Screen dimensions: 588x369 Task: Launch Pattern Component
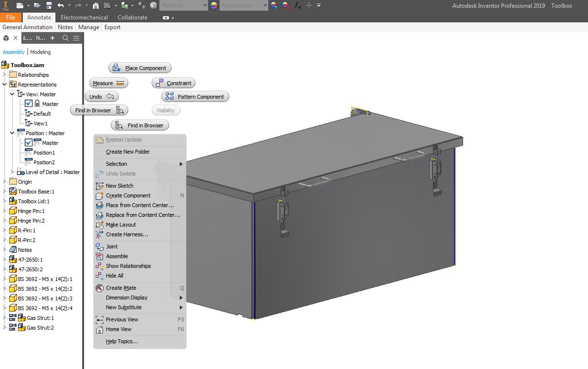pyautogui.click(x=194, y=96)
